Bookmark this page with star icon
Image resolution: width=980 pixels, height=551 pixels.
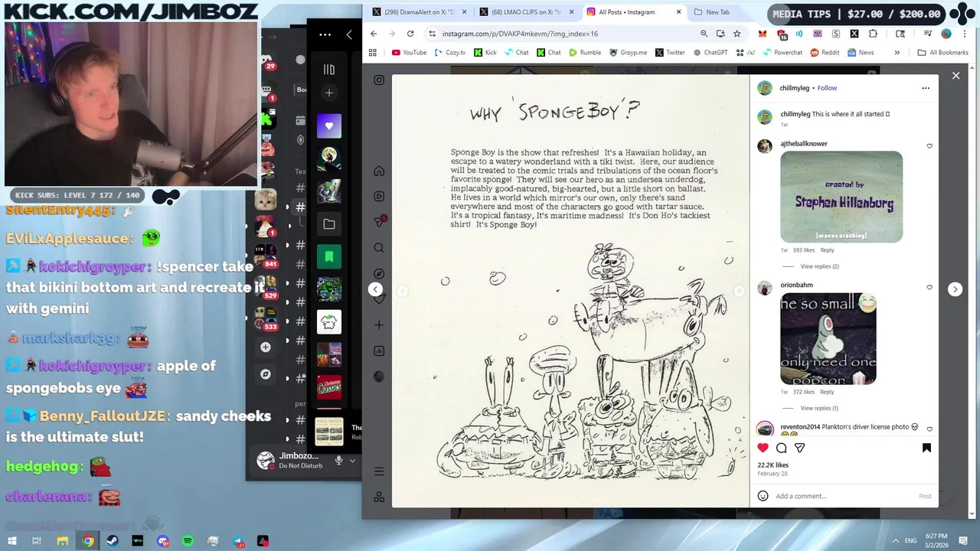[737, 34]
